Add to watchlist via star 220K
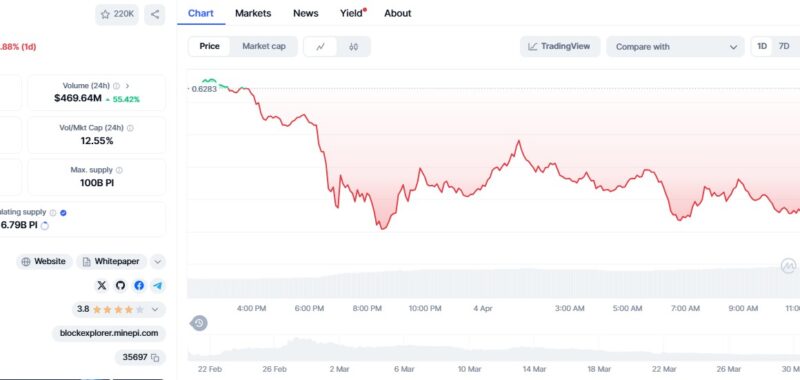The width and height of the screenshot is (800, 380). (117, 14)
